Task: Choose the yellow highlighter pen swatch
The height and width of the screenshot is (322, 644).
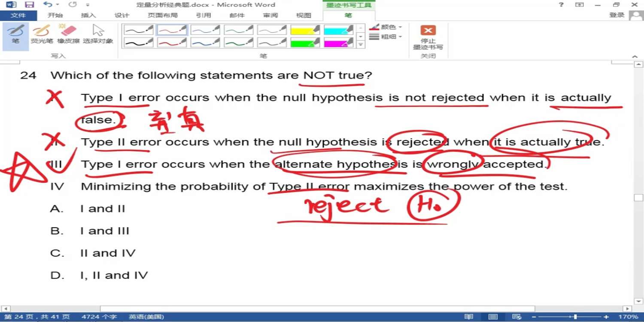Action: [305, 30]
